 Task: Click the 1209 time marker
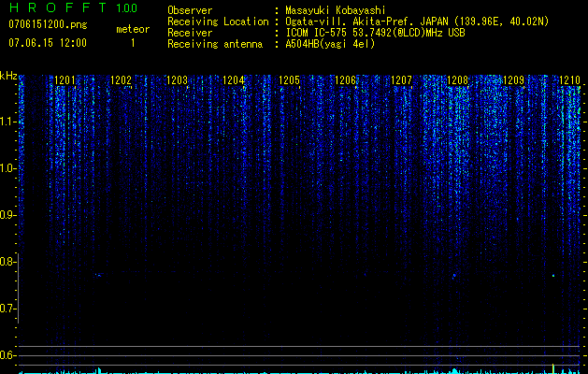pos(513,79)
